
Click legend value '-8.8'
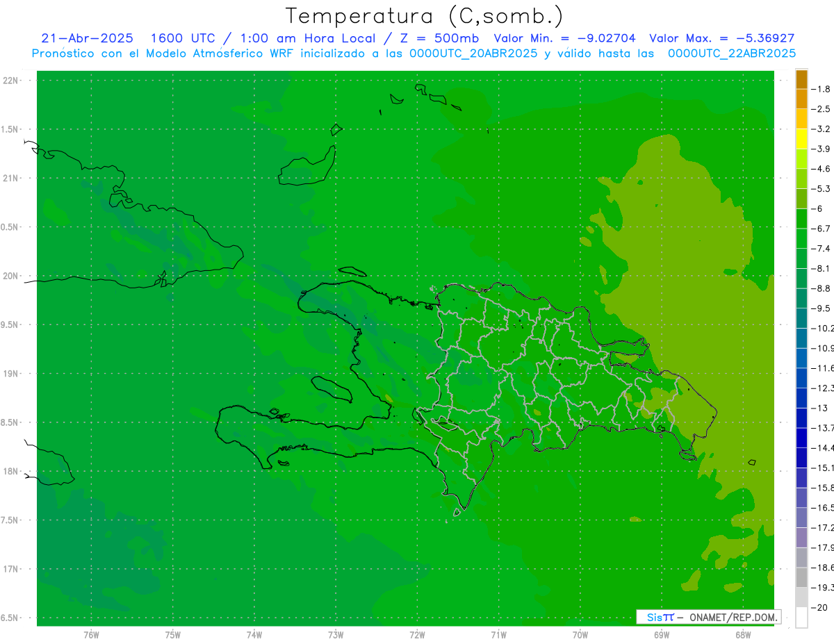tap(821, 288)
